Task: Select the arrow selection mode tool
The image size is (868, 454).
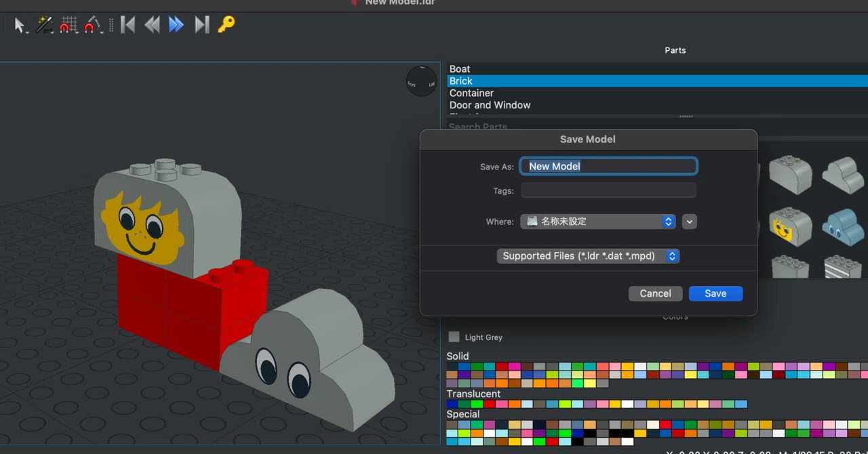Action: [19, 25]
